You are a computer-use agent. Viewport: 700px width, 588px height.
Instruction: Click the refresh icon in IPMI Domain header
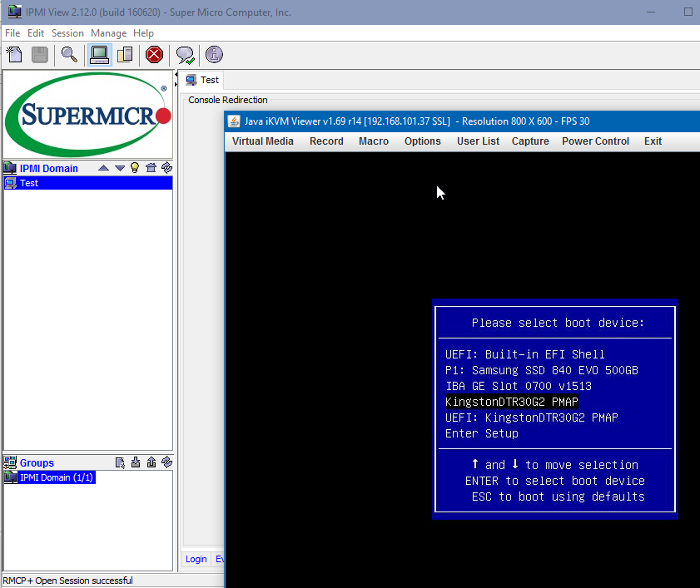[x=167, y=168]
